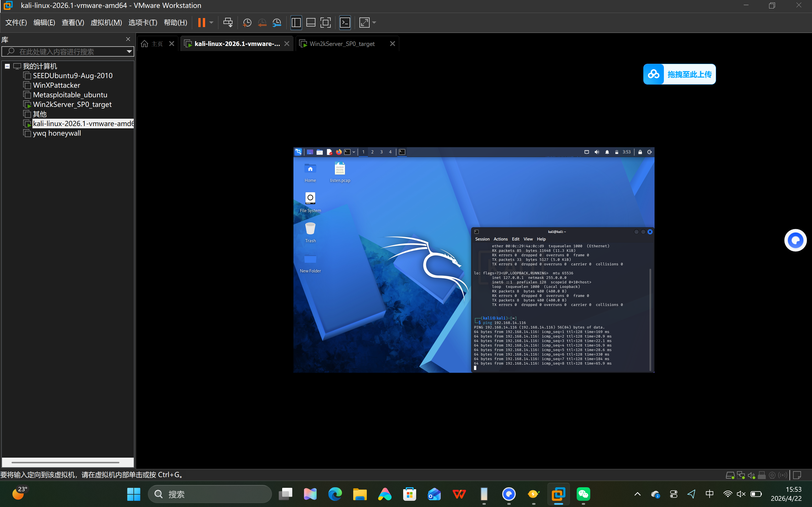Collapse the 我的计算机 tree node
The image size is (812, 507).
(x=7, y=66)
